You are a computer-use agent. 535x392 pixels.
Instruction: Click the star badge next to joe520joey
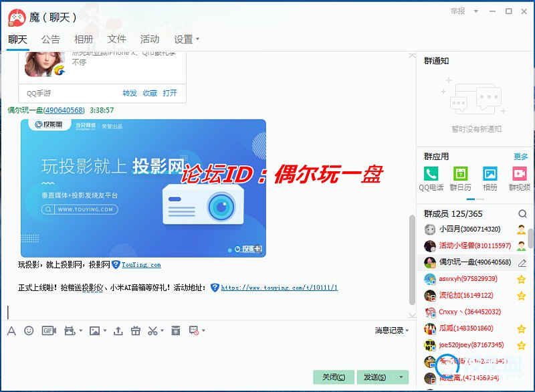tap(521, 346)
